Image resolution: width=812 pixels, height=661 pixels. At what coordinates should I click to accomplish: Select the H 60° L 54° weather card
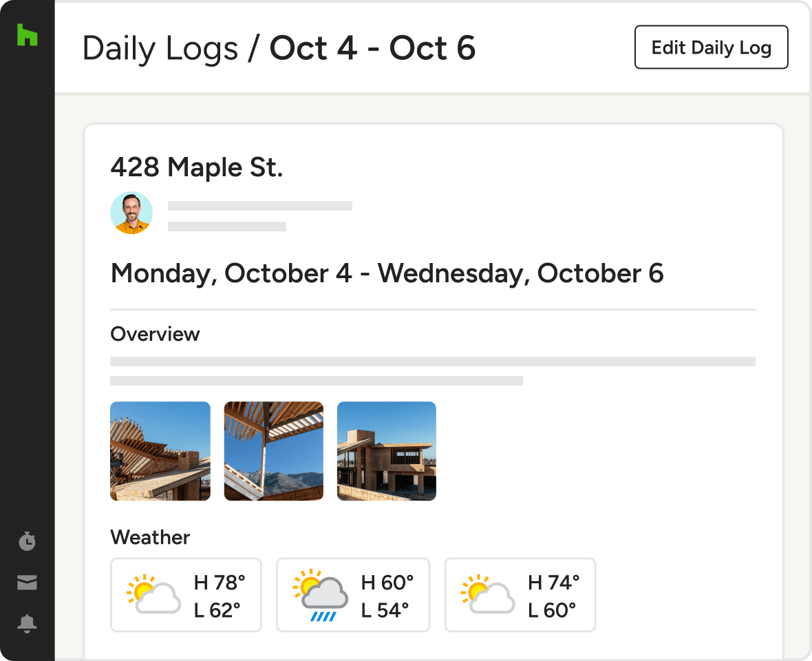point(353,595)
